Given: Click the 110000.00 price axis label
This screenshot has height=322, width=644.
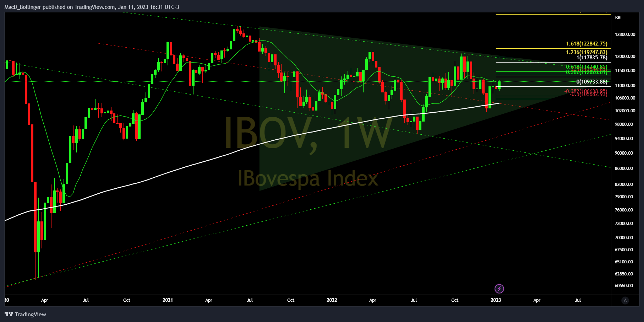Looking at the screenshot, I should (x=625, y=86).
